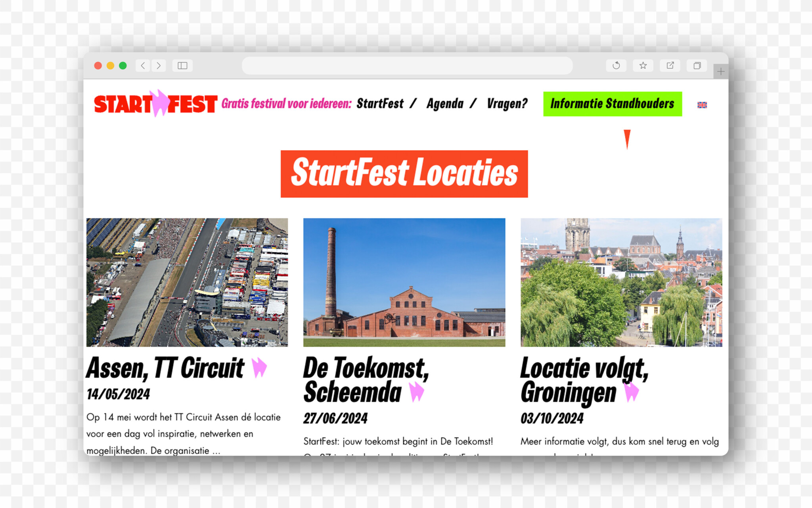Screen dimensions: 812x508
Task: Open the tab overview icon
Action: pyautogui.click(x=697, y=65)
